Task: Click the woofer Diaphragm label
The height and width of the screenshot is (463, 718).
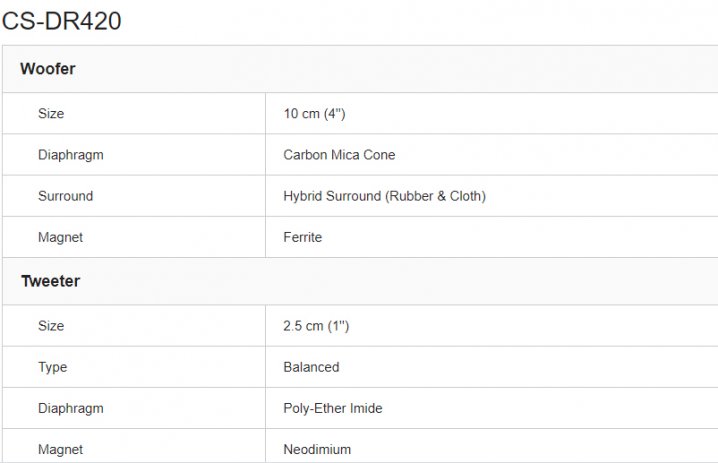Action: [x=70, y=155]
